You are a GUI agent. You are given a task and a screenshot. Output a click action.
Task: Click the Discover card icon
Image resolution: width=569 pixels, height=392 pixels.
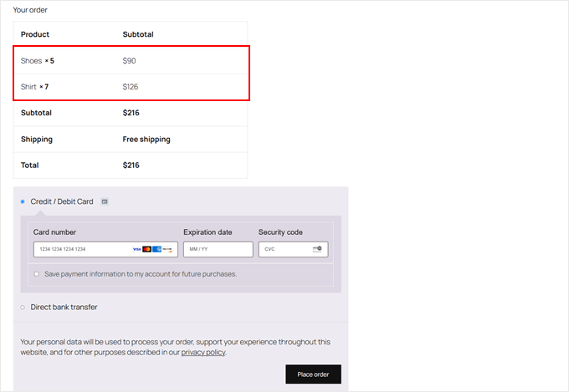[167, 249]
